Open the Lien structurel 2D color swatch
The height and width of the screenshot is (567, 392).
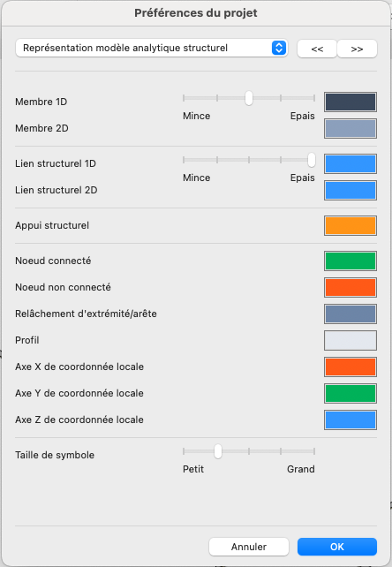pyautogui.click(x=350, y=190)
